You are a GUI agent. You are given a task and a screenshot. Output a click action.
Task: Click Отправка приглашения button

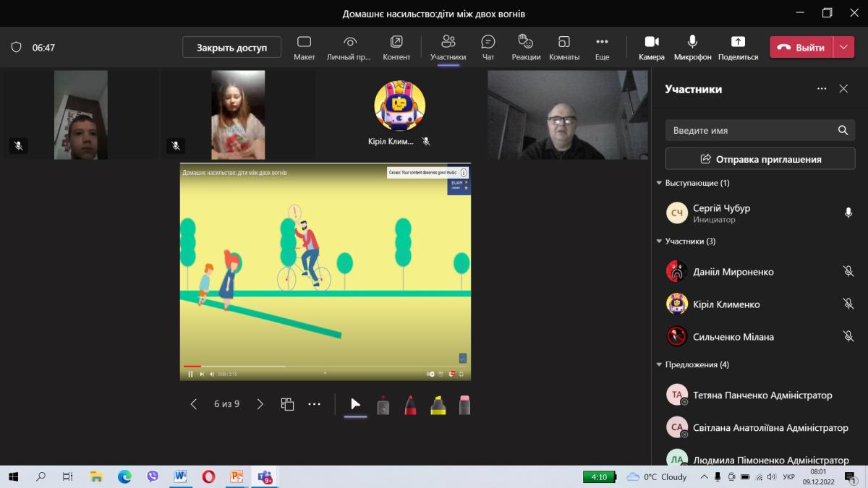(760, 159)
